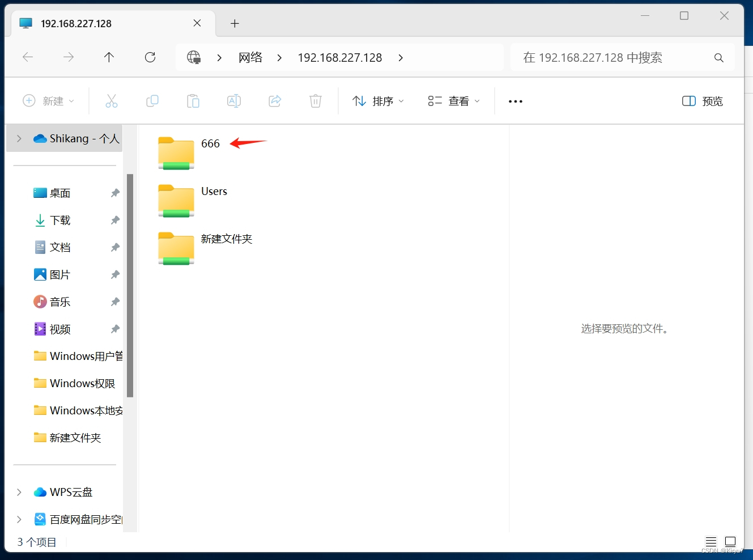Open the 666 shared folder icon
Image resolution: width=753 pixels, height=560 pixels.
[x=176, y=153]
